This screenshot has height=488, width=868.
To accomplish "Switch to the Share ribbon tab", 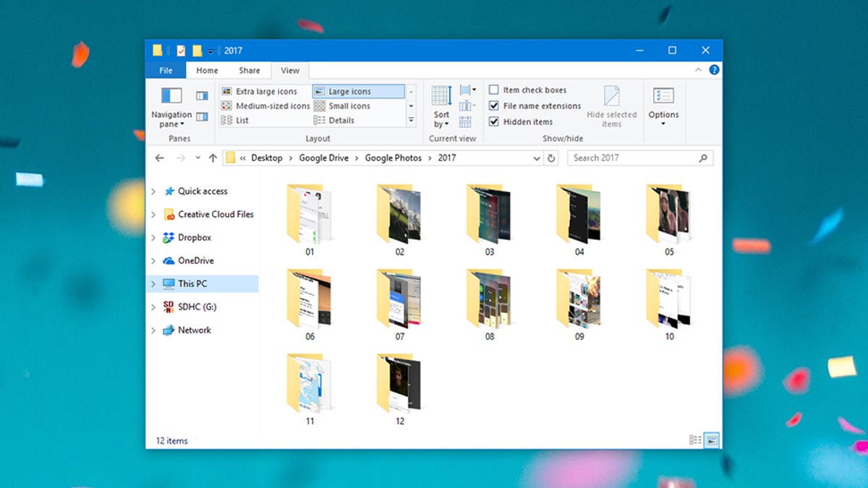I will pyautogui.click(x=250, y=70).
